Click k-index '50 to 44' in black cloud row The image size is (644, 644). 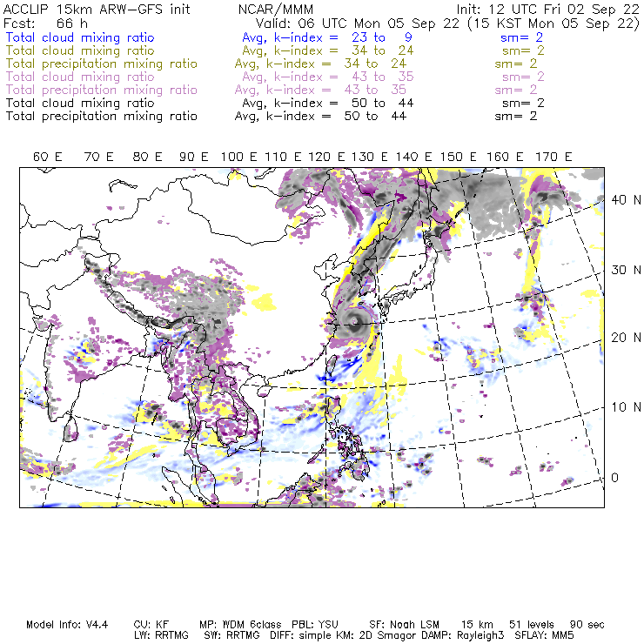click(x=382, y=103)
